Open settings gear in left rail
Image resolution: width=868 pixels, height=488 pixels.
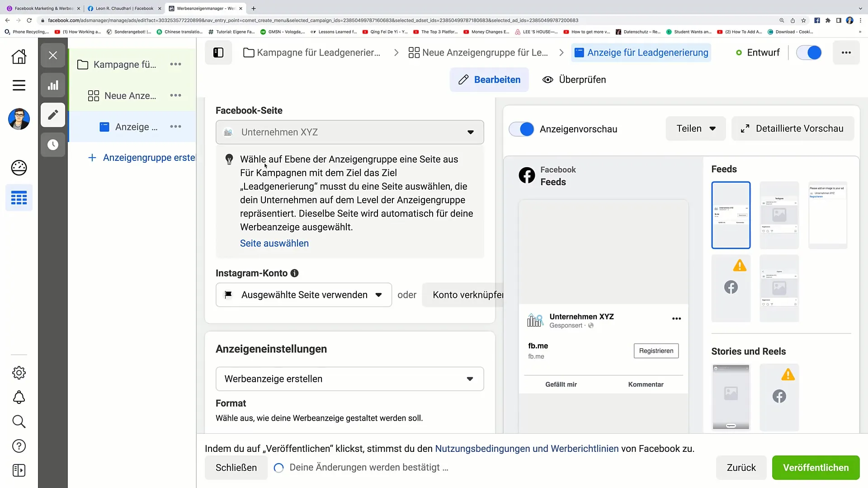[19, 373]
